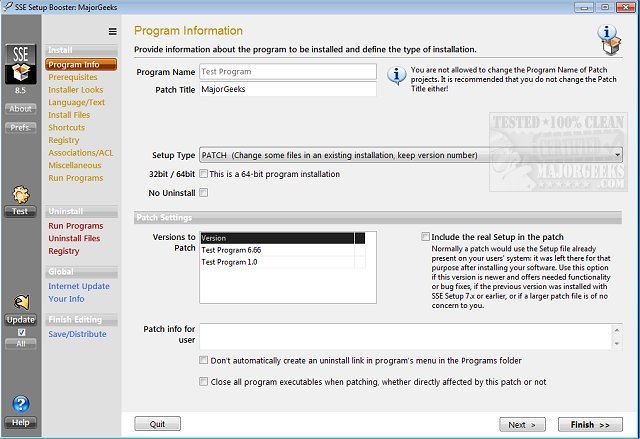Select Test Program 6.66 in versions list

point(278,250)
